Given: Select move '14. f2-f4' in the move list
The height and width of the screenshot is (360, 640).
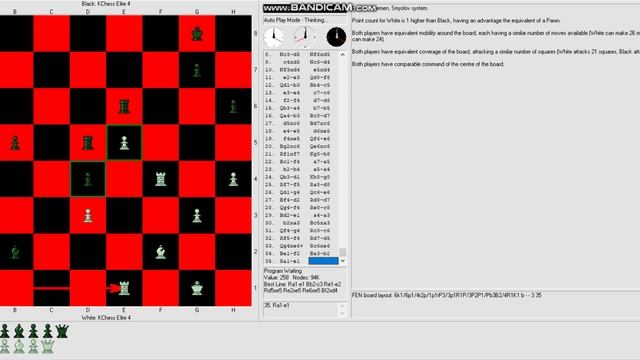Looking at the screenshot, I should tap(291, 100).
